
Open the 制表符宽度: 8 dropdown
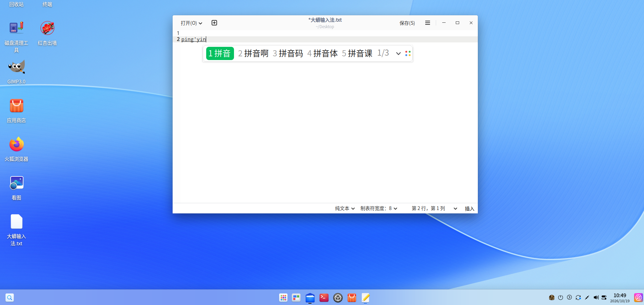point(378,208)
